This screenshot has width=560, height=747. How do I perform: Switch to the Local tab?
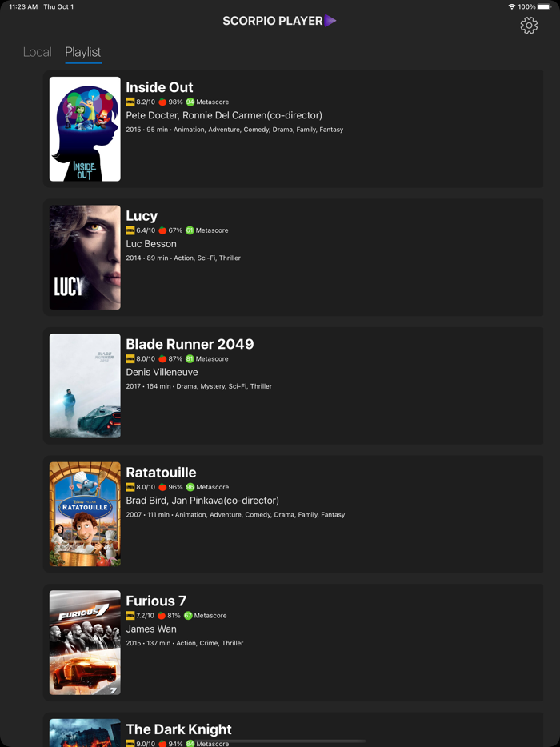[x=37, y=52]
